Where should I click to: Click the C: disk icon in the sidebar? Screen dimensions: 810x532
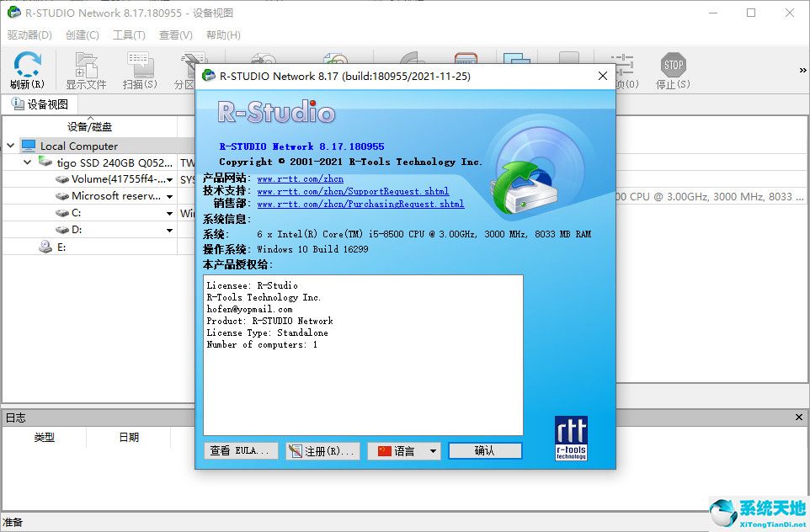61,212
